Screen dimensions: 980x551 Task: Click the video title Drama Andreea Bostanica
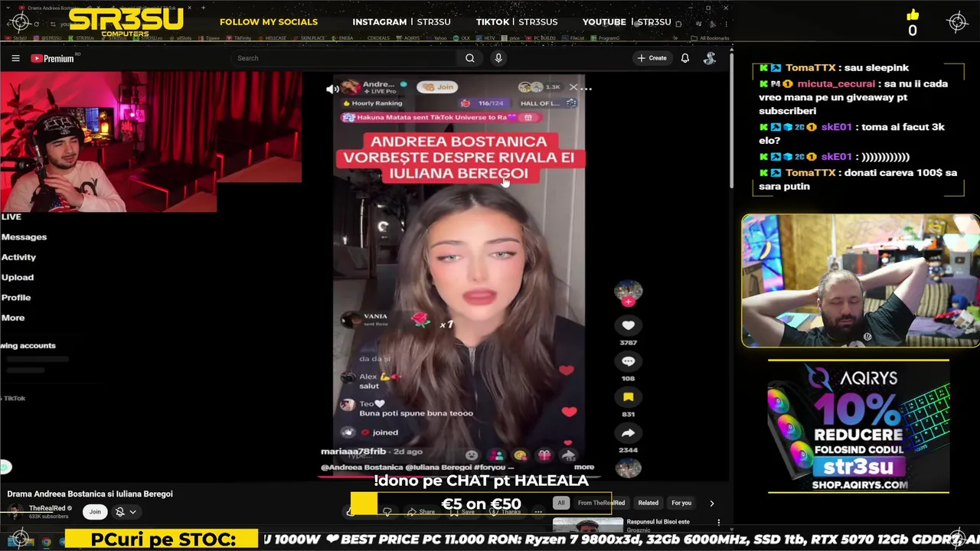tap(90, 494)
